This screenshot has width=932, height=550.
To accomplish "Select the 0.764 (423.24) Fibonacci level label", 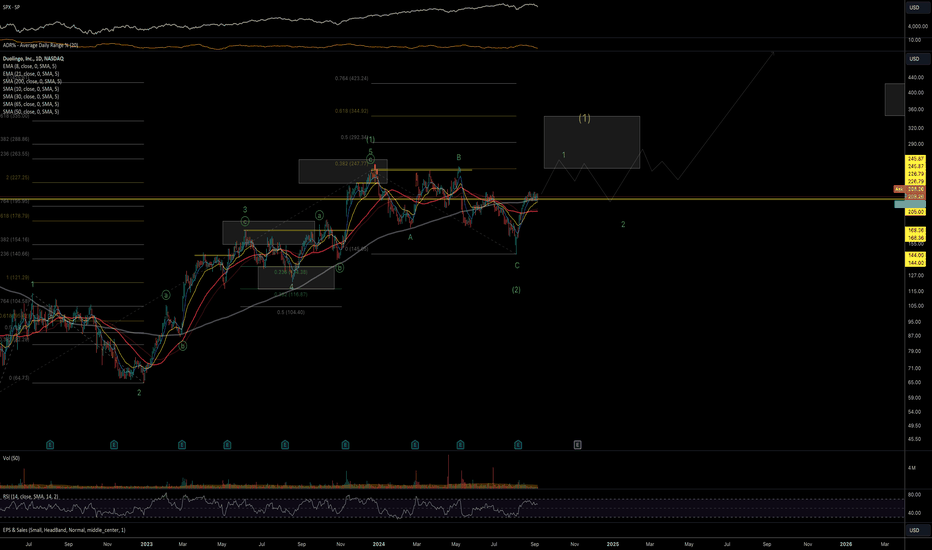I will (351, 78).
